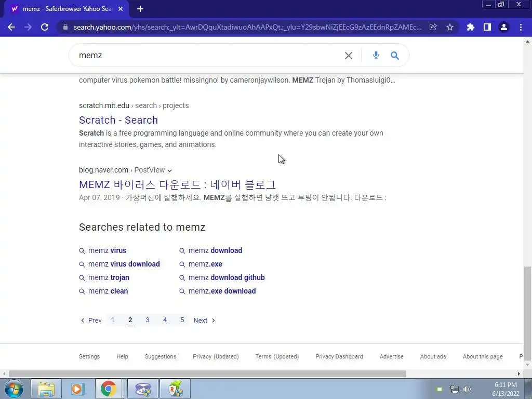Screen dimensions: 532x399
Task: Open the Privacy (Updated) footer link
Action: pyautogui.click(x=216, y=356)
